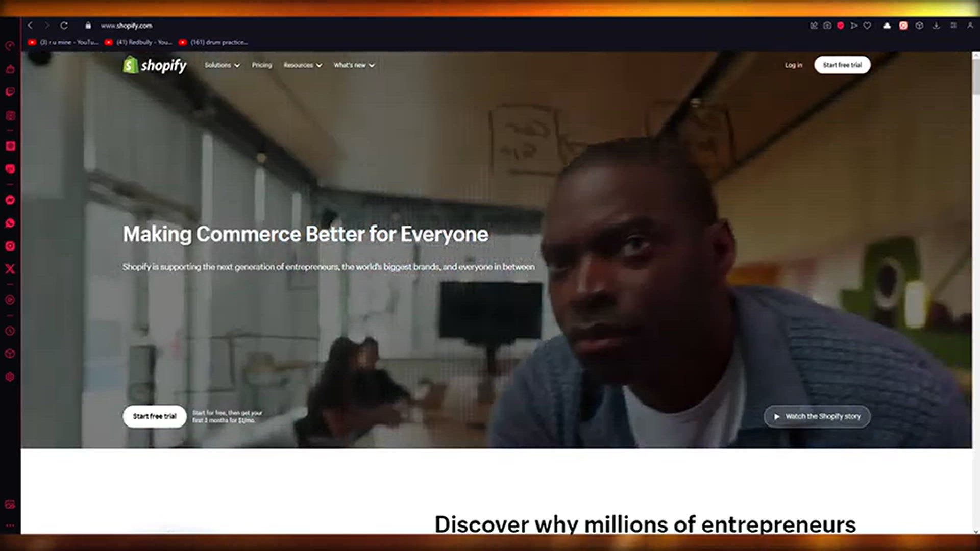The height and width of the screenshot is (551, 980).
Task: Bookmark page with the heart icon
Action: pyautogui.click(x=867, y=26)
